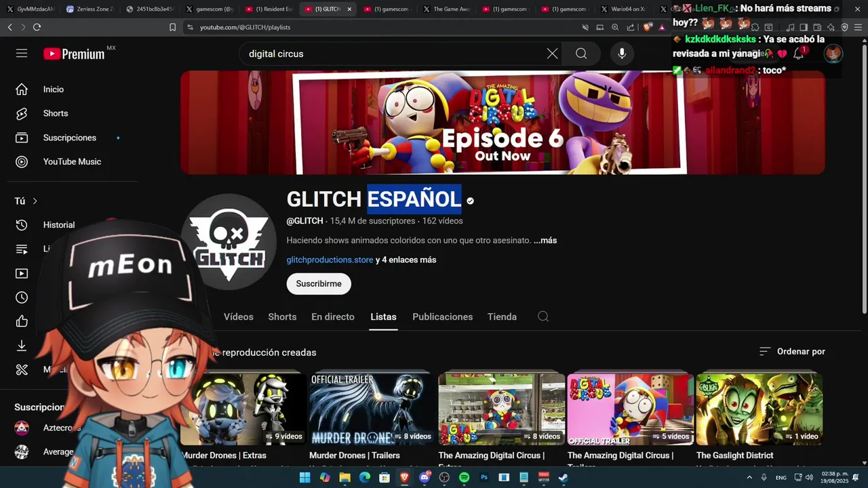Open Spotify from the taskbar
The width and height of the screenshot is (868, 488).
464,477
